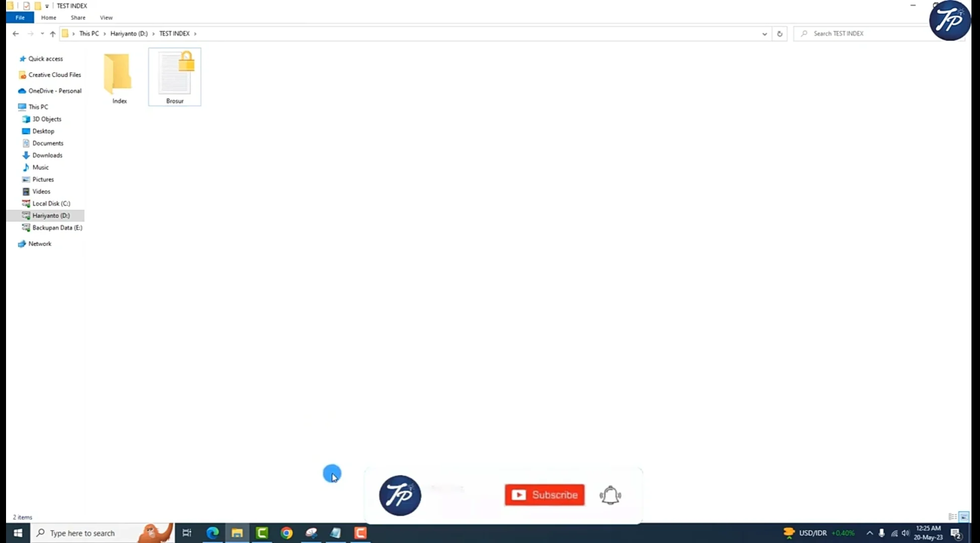Select the locked Brosur file

(x=174, y=77)
